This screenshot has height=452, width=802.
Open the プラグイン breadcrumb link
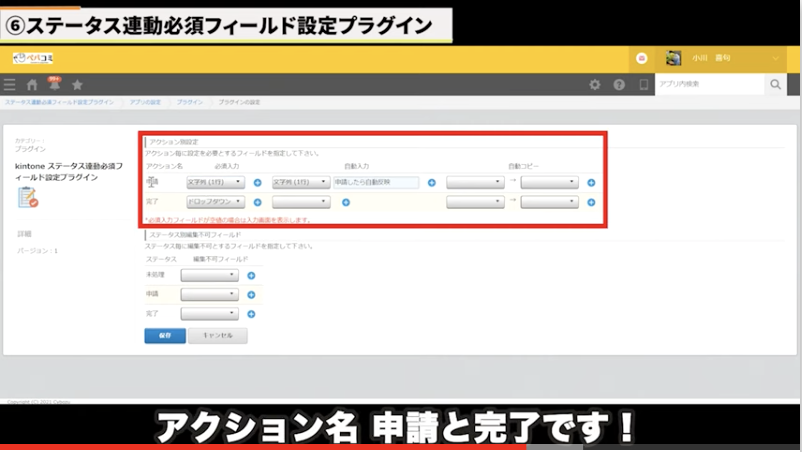tap(190, 103)
